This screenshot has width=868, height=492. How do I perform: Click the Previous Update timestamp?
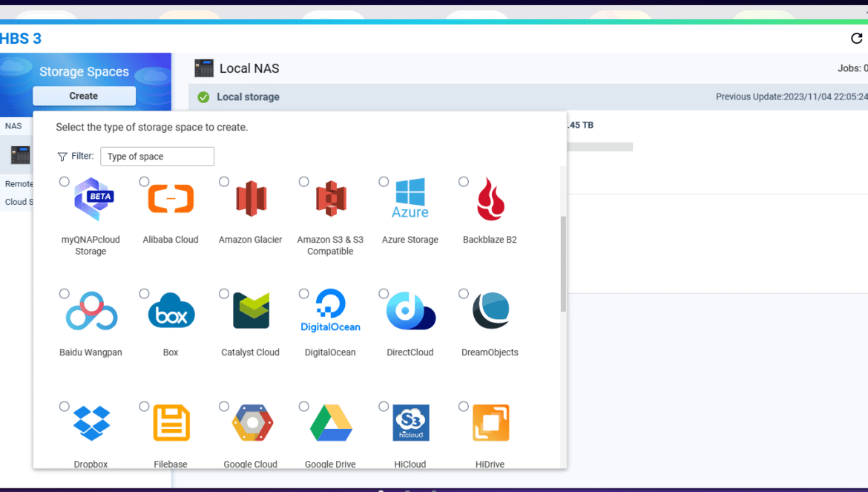coord(792,97)
